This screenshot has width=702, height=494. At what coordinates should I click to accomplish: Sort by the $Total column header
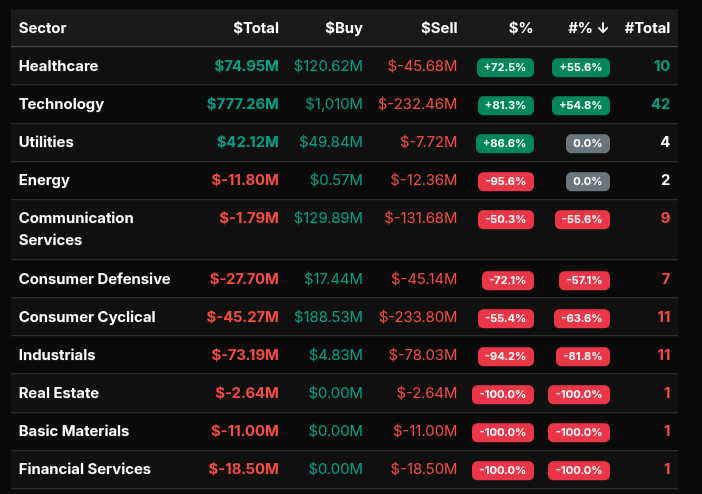255,28
